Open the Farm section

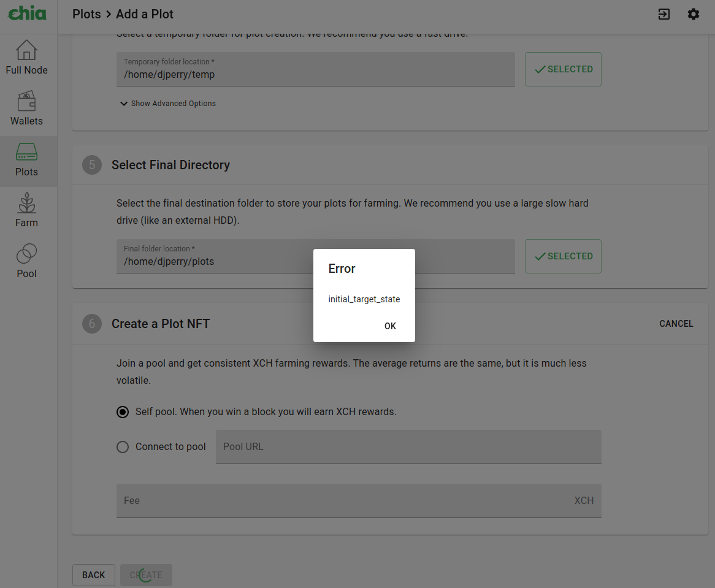click(x=26, y=209)
